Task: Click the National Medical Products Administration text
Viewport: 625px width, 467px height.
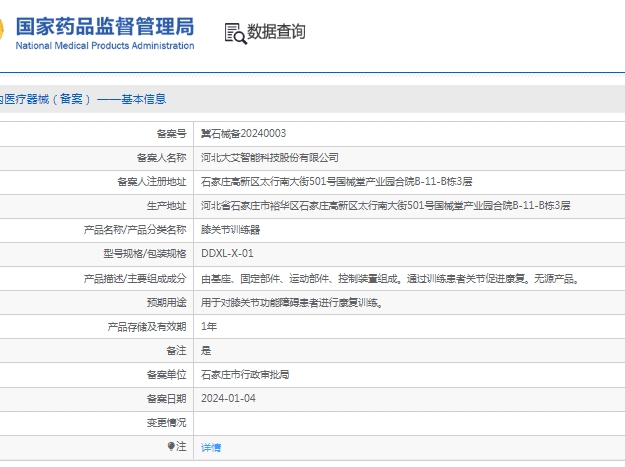Action: [105, 46]
